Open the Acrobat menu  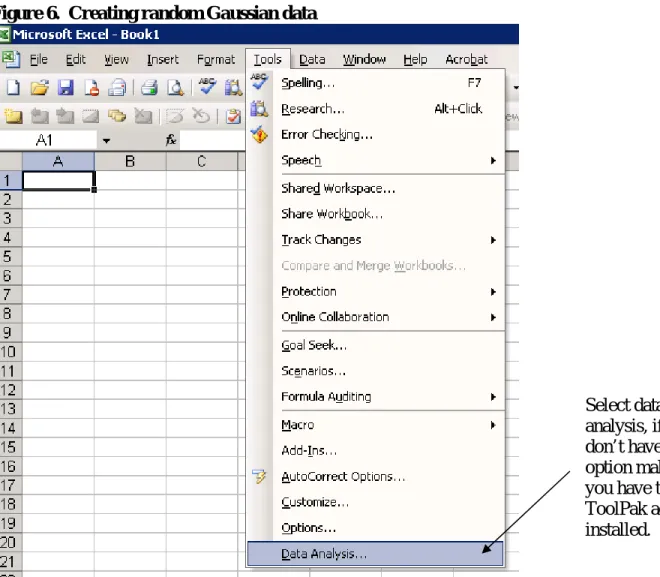pyautogui.click(x=466, y=60)
